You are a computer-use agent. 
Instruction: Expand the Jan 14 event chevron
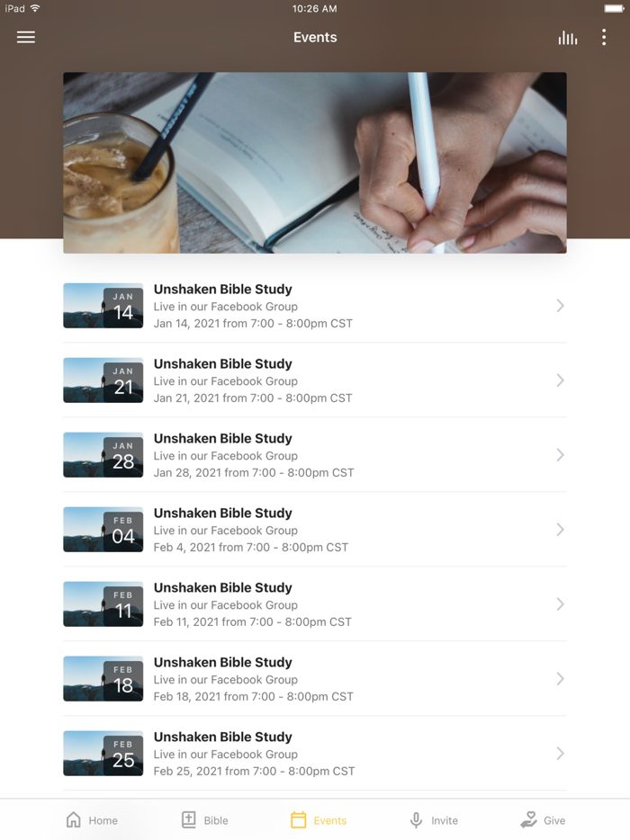click(x=561, y=306)
